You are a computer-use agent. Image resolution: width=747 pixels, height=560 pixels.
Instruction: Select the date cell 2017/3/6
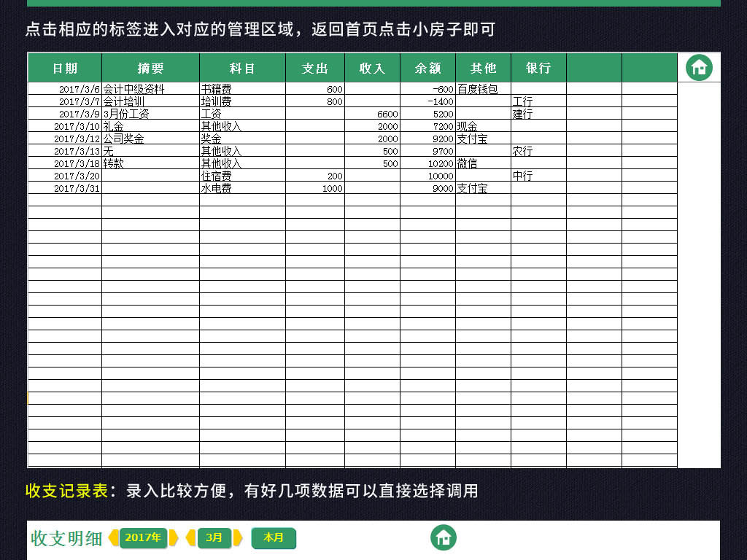[x=65, y=89]
